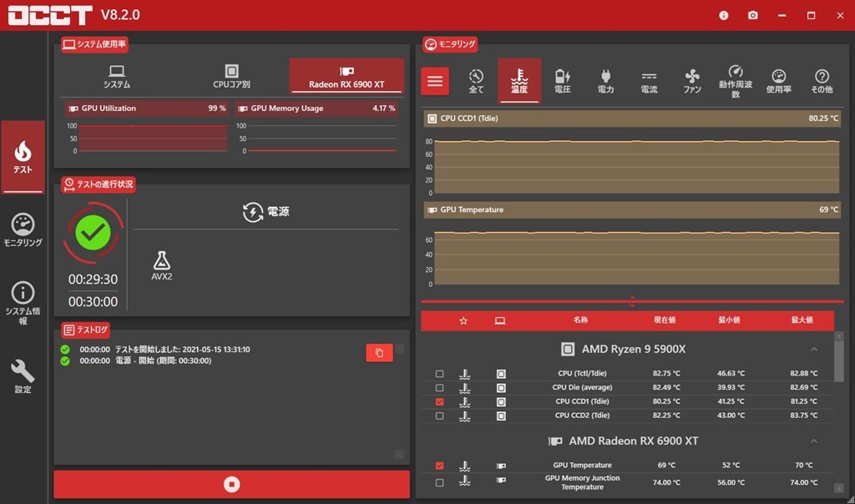Open 設定 wrench in the sidebar

tap(23, 375)
